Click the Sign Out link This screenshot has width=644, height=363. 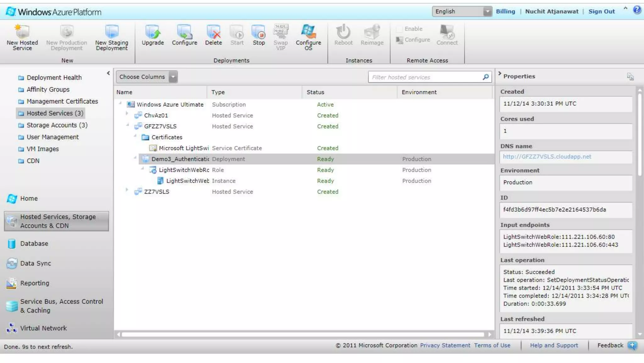601,12
